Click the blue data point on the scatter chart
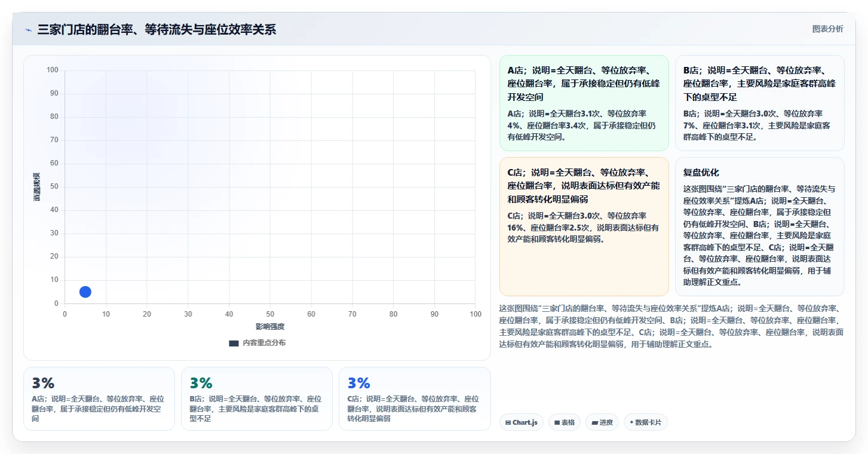868x454 pixels. pyautogui.click(x=85, y=292)
